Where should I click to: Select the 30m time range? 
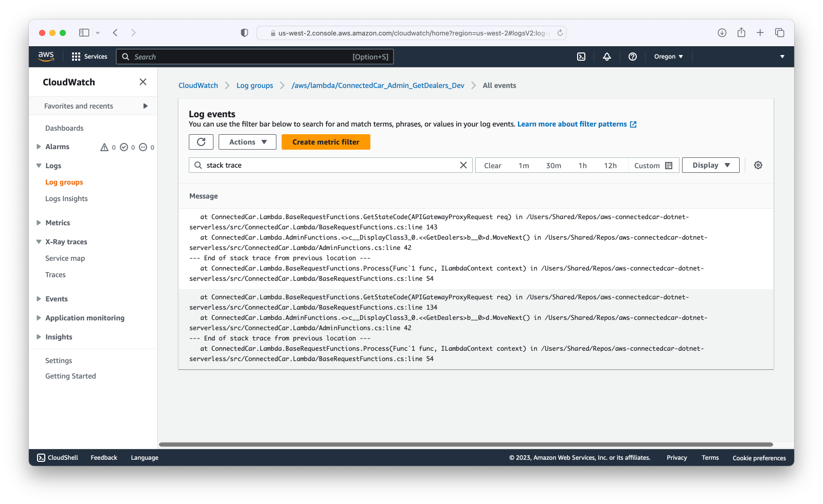(553, 166)
